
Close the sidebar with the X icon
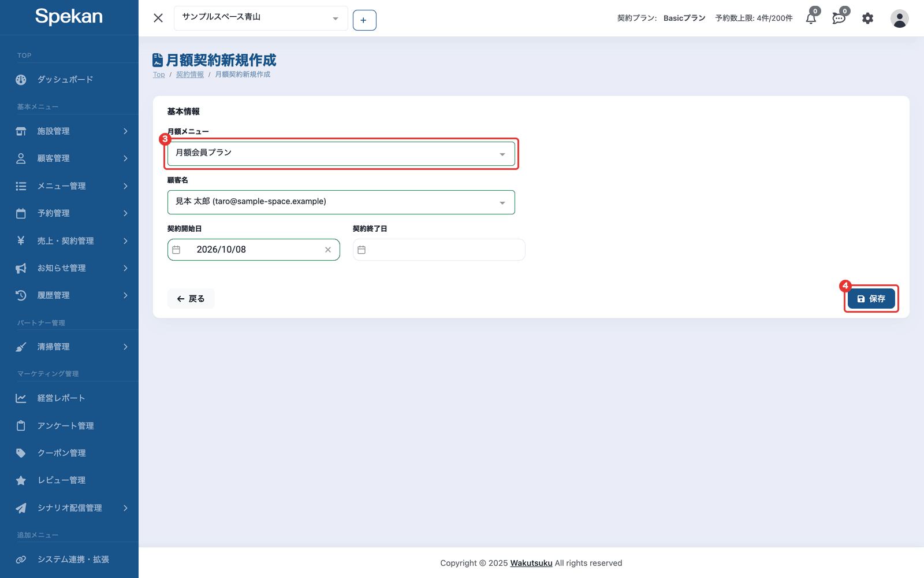pos(158,18)
